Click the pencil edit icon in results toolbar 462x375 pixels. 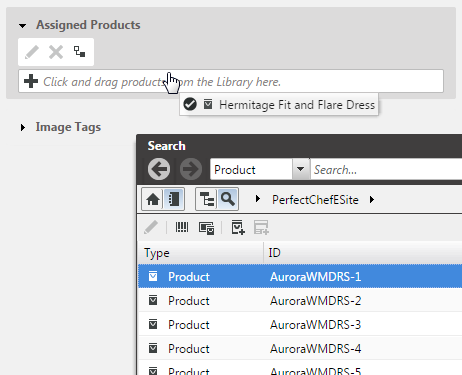pyautogui.click(x=151, y=228)
